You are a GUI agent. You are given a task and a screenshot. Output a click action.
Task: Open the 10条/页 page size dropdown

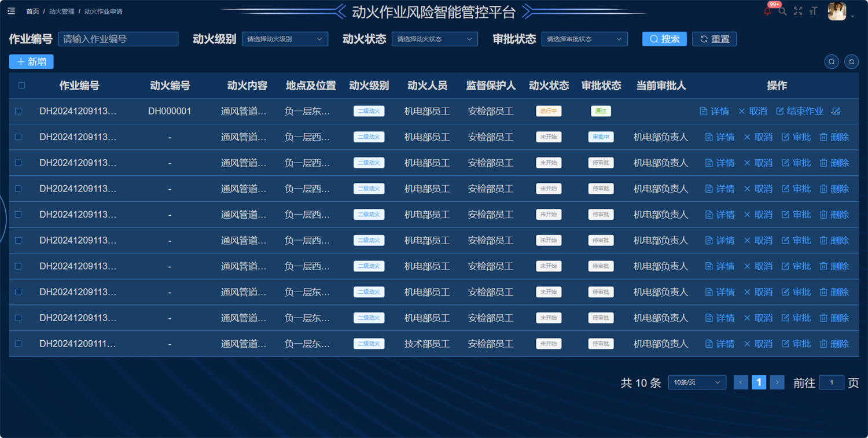pyautogui.click(x=697, y=382)
